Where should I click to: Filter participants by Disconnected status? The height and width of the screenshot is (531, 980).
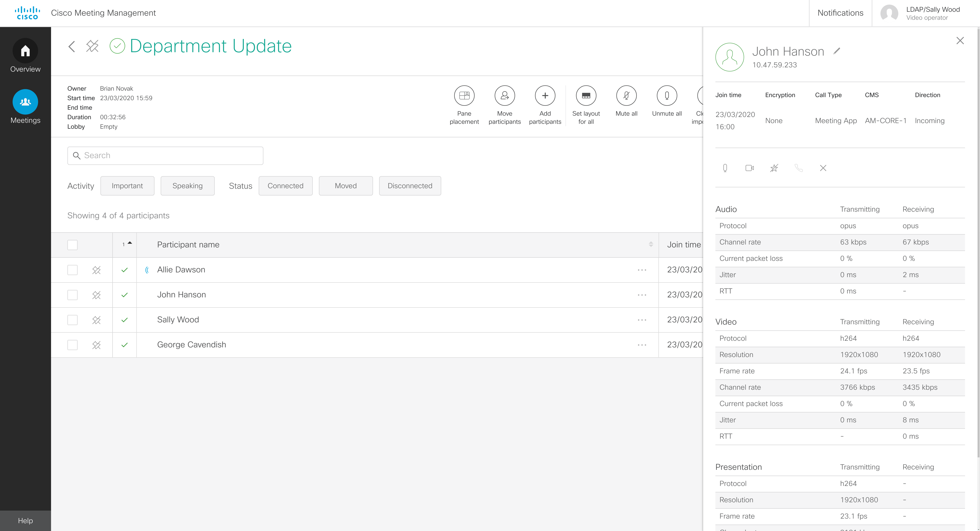click(410, 186)
